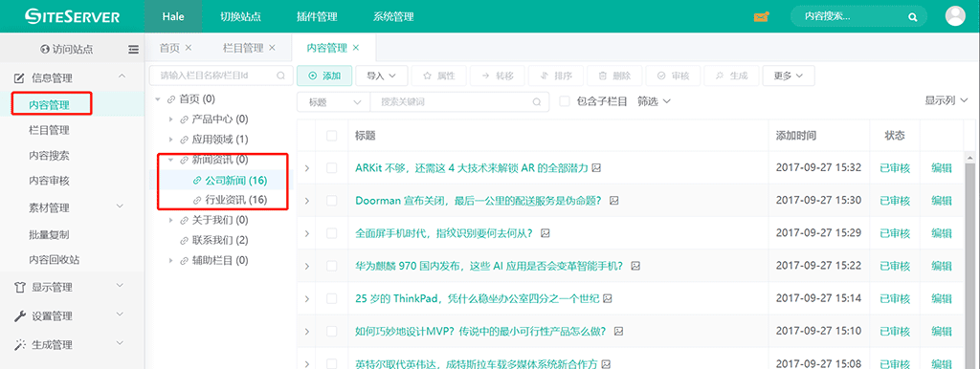980x369 pixels.
Task: Close the 首页 tab
Action: [189, 48]
